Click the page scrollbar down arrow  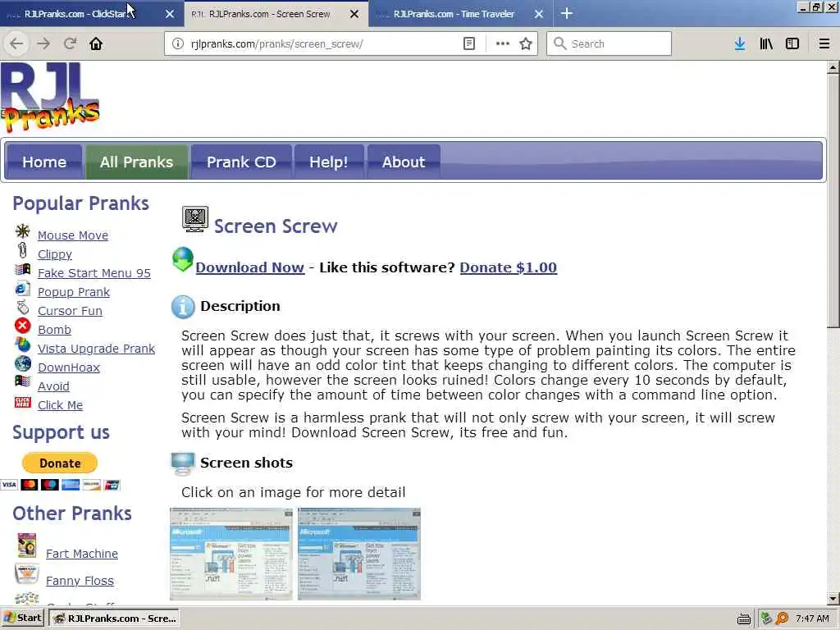click(x=833, y=598)
